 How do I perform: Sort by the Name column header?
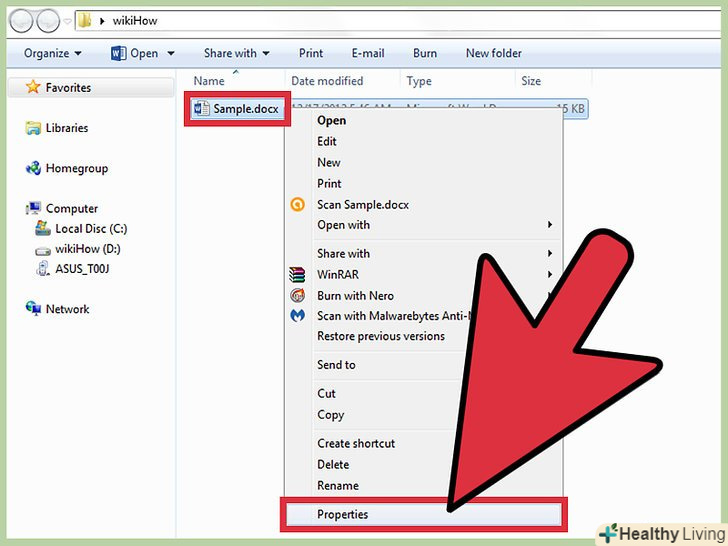tap(209, 81)
